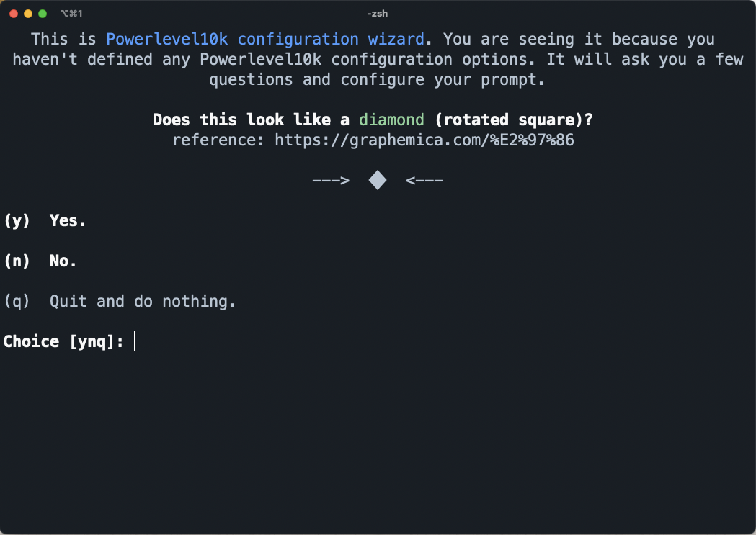756x535 pixels.
Task: Select the (q) Quit and do nothing option
Action: pos(120,302)
